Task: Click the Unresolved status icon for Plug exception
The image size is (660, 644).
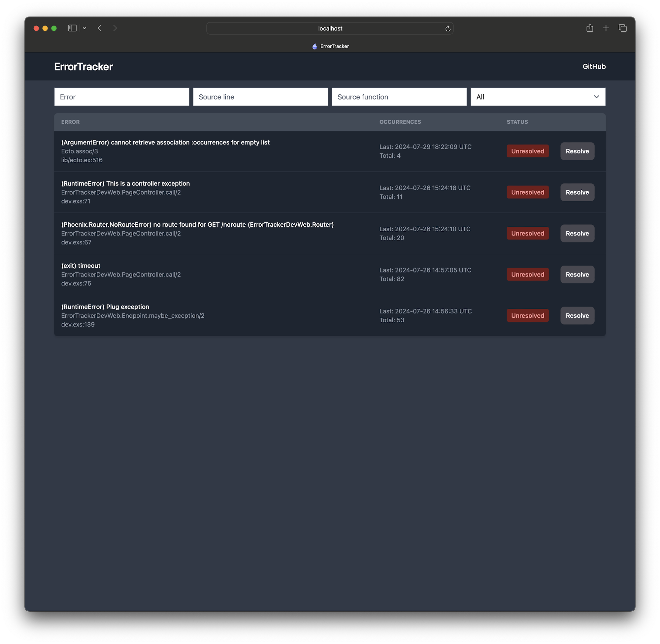Action: (527, 315)
